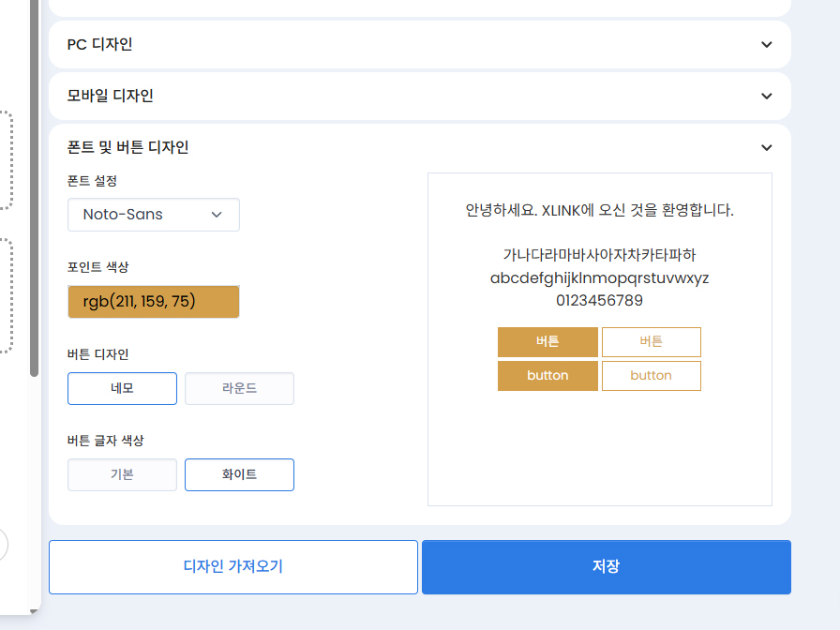Expand the 모바일 디자인 section
The image size is (840, 630).
(418, 96)
